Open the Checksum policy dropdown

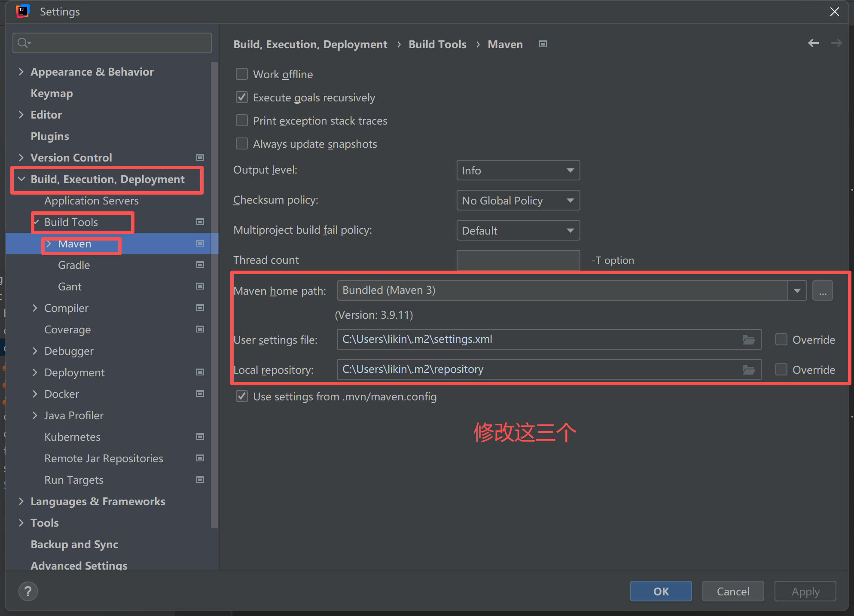click(x=518, y=201)
